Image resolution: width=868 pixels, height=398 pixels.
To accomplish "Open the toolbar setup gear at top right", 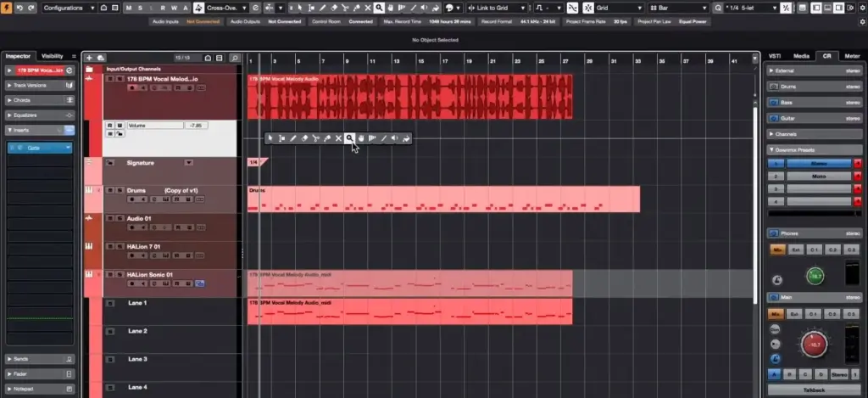I will click(862, 8).
